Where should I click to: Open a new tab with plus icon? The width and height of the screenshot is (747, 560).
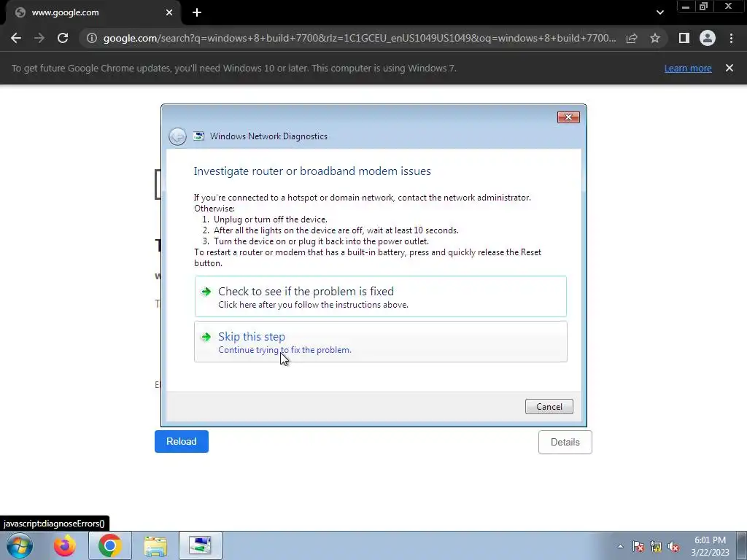[197, 12]
